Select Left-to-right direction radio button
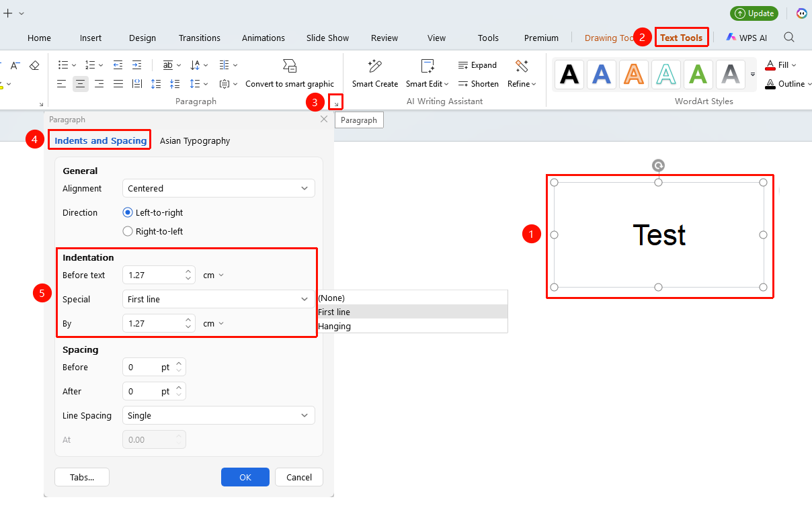The width and height of the screenshot is (812, 516). 128,212
